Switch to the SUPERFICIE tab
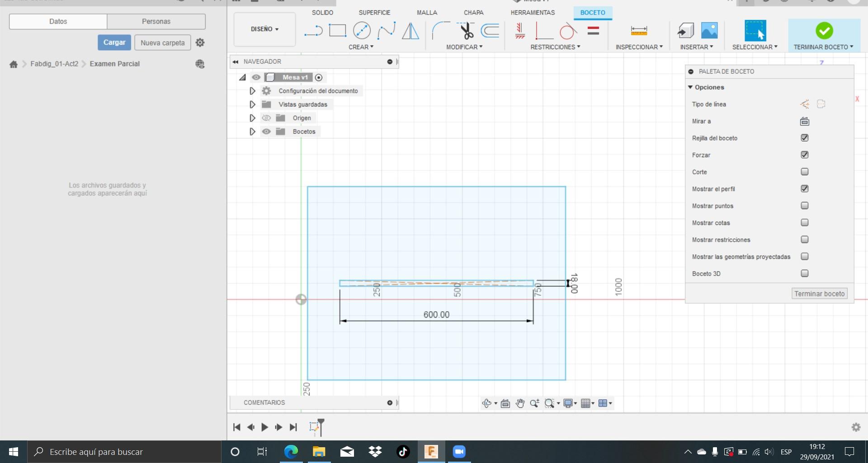868x463 pixels. pyautogui.click(x=374, y=13)
